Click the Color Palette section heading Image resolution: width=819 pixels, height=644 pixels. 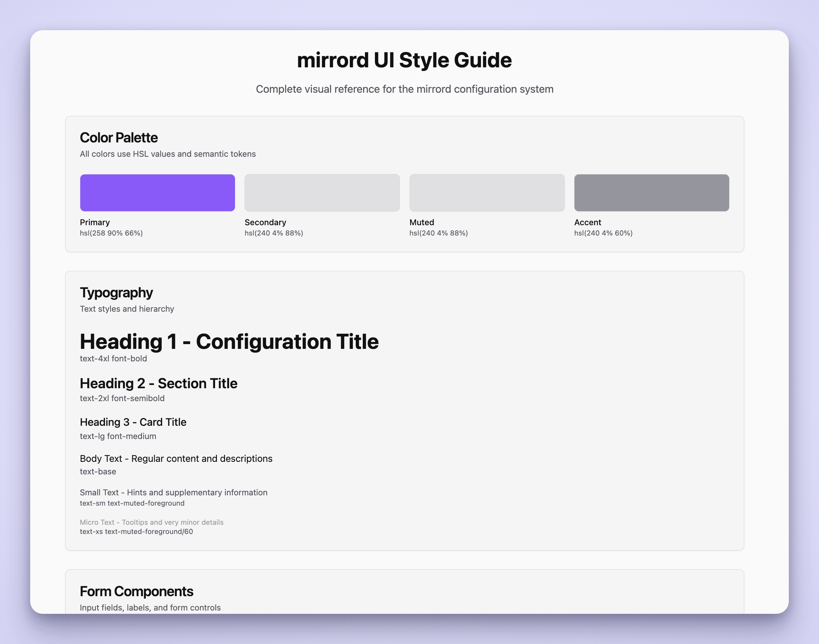click(x=119, y=138)
